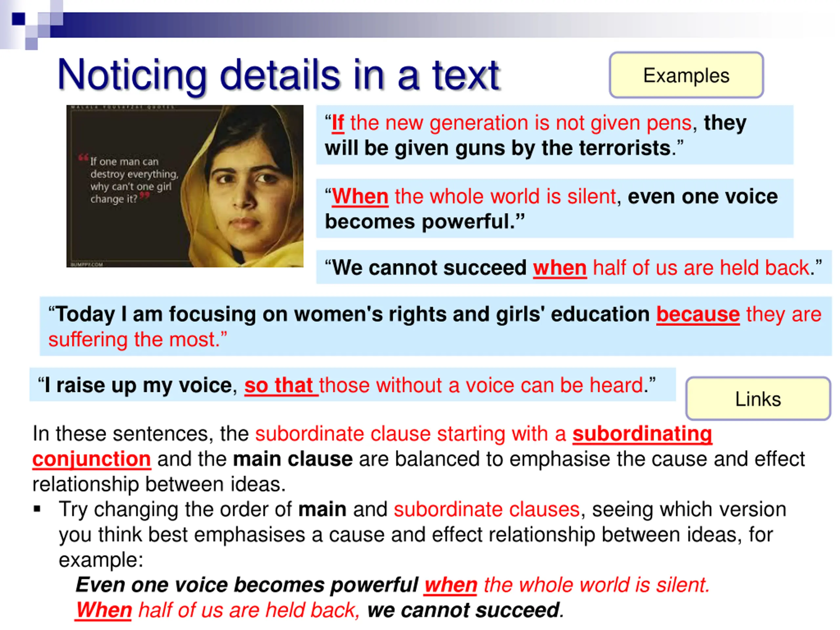Click the Malala quote photo
The width and height of the screenshot is (840, 630).
[184, 186]
